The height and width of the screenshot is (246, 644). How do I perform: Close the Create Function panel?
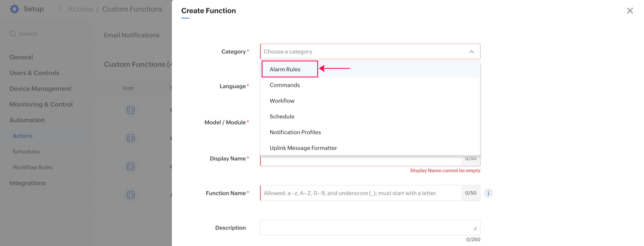click(630, 11)
